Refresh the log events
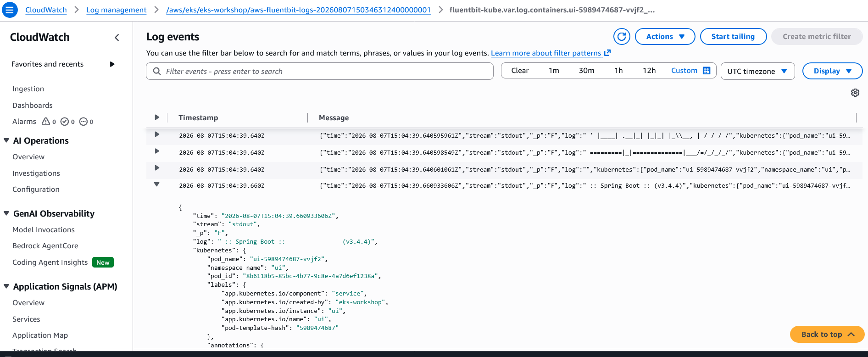 click(x=622, y=37)
